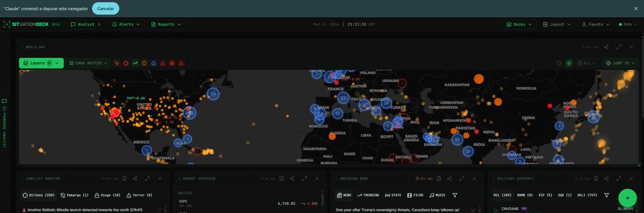Image resolution: width=644 pixels, height=213 pixels.
Task: Close the Conflict Monitor panel
Action: (160, 178)
